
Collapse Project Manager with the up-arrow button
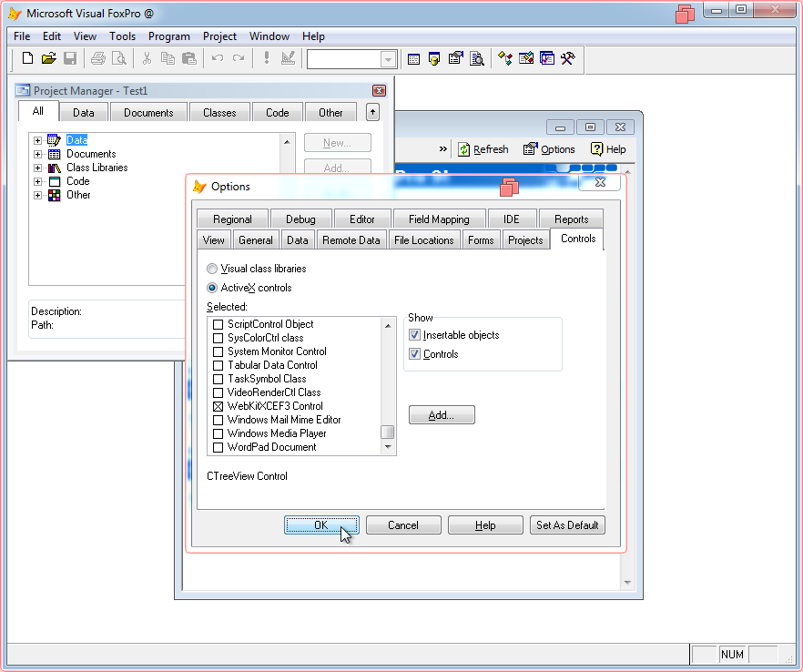pyautogui.click(x=373, y=112)
